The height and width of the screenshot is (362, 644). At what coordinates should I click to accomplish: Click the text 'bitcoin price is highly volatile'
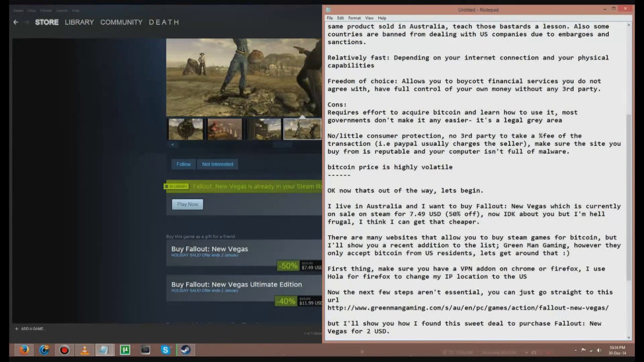tap(390, 167)
